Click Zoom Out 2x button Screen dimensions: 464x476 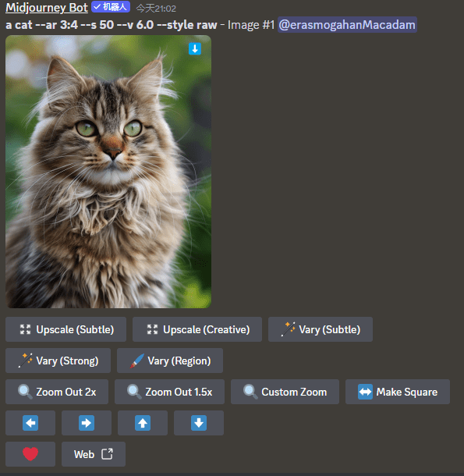pyautogui.click(x=57, y=392)
